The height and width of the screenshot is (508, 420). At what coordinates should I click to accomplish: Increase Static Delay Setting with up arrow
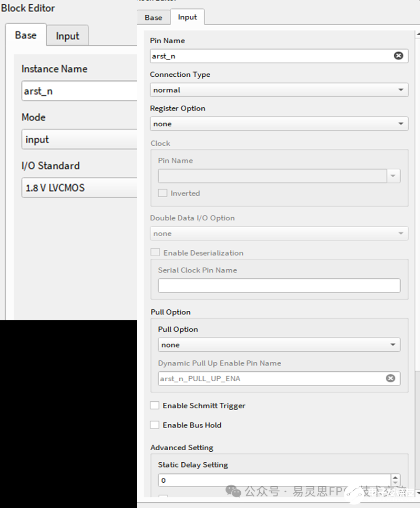coord(395,477)
